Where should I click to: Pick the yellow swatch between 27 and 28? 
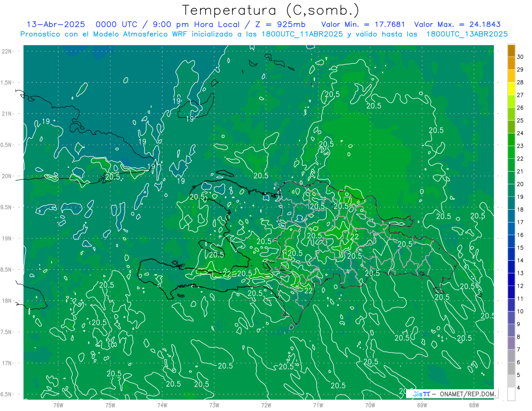(x=511, y=89)
